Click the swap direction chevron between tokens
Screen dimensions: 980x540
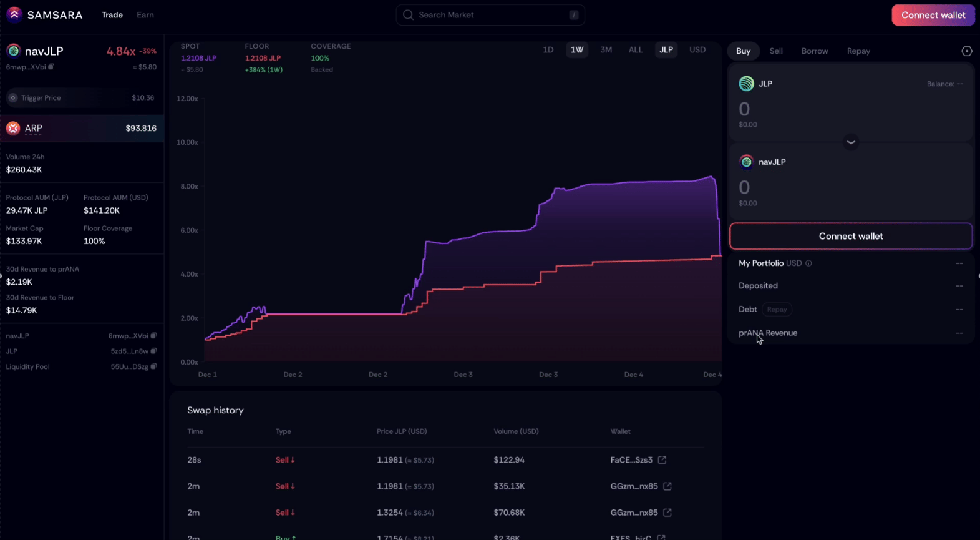851,142
